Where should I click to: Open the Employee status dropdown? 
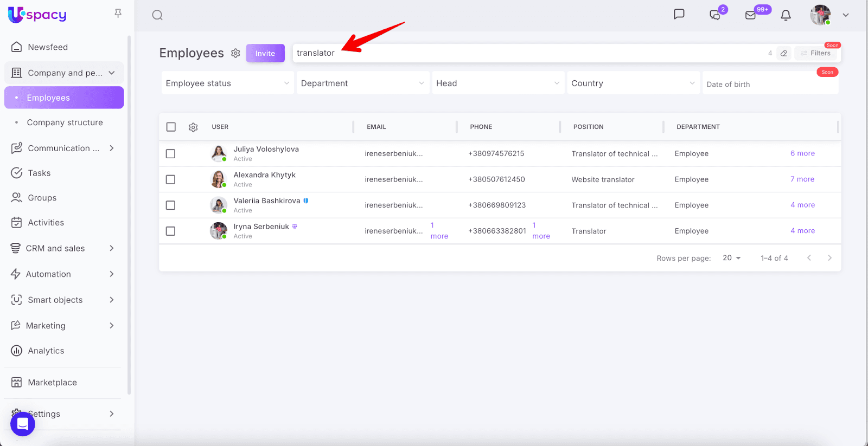(227, 83)
